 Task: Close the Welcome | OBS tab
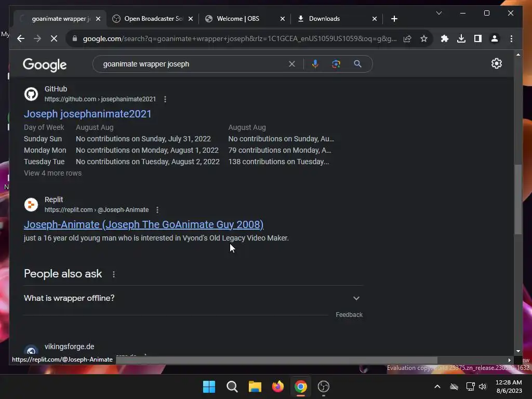point(282,19)
